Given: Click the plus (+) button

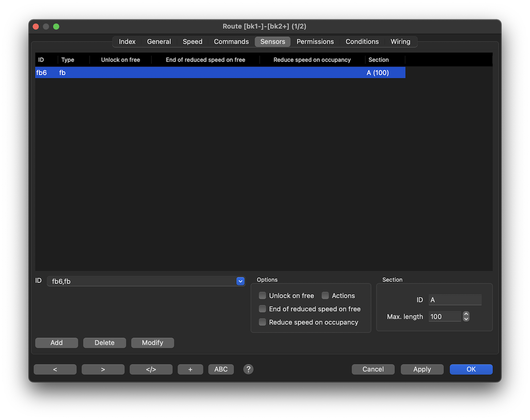Looking at the screenshot, I should click(190, 369).
